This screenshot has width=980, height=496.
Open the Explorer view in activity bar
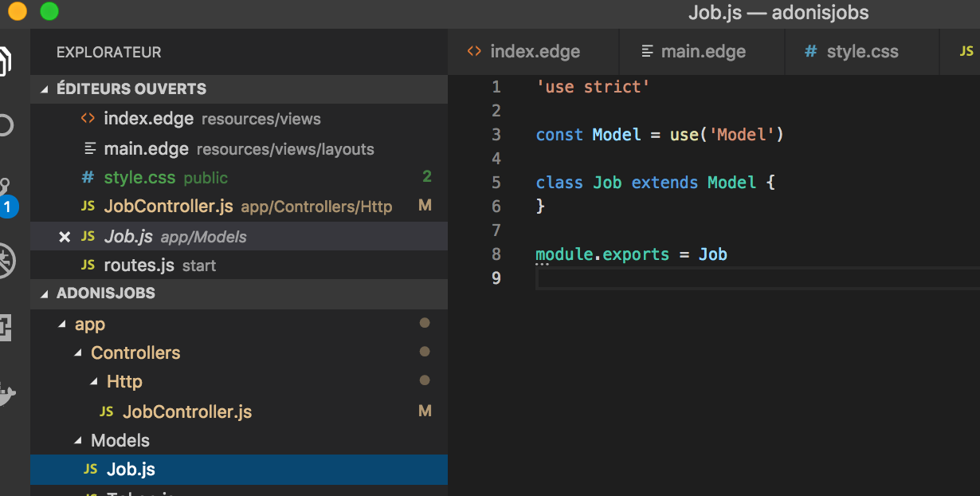pyautogui.click(x=5, y=61)
